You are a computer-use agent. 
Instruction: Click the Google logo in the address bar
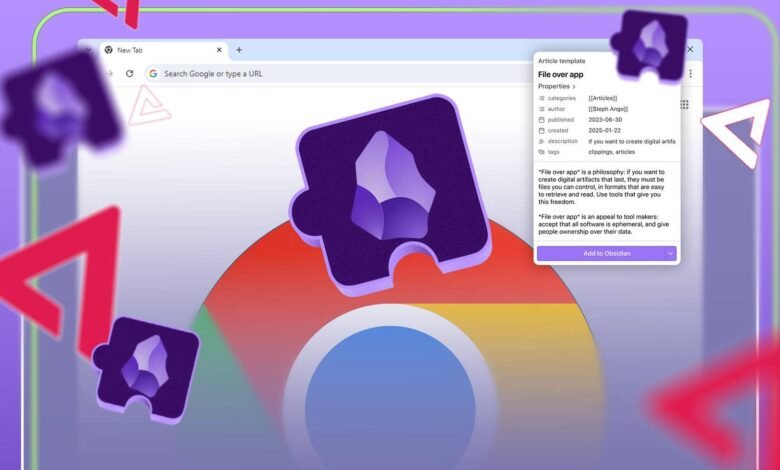pyautogui.click(x=153, y=74)
